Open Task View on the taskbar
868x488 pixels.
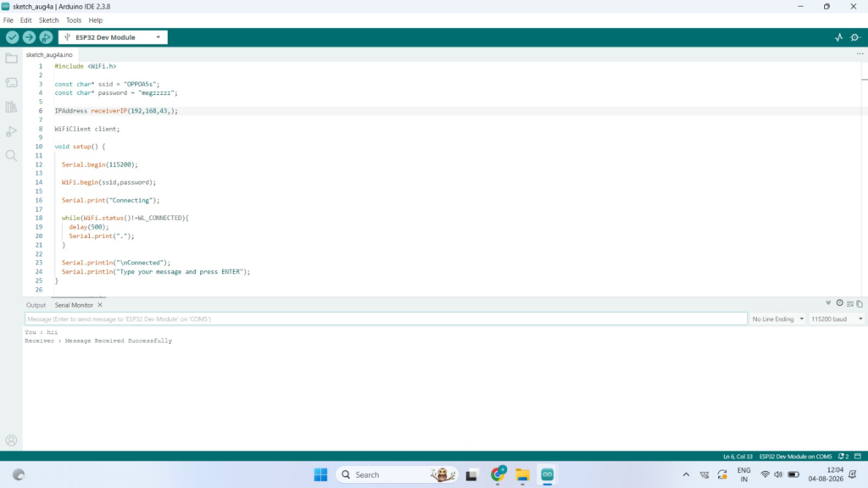471,474
